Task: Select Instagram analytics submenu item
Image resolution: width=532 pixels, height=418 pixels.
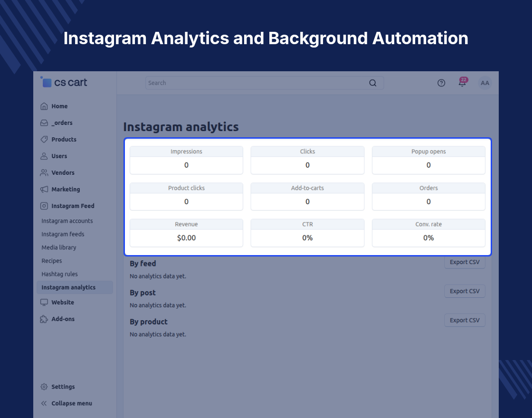Action: 75,287
